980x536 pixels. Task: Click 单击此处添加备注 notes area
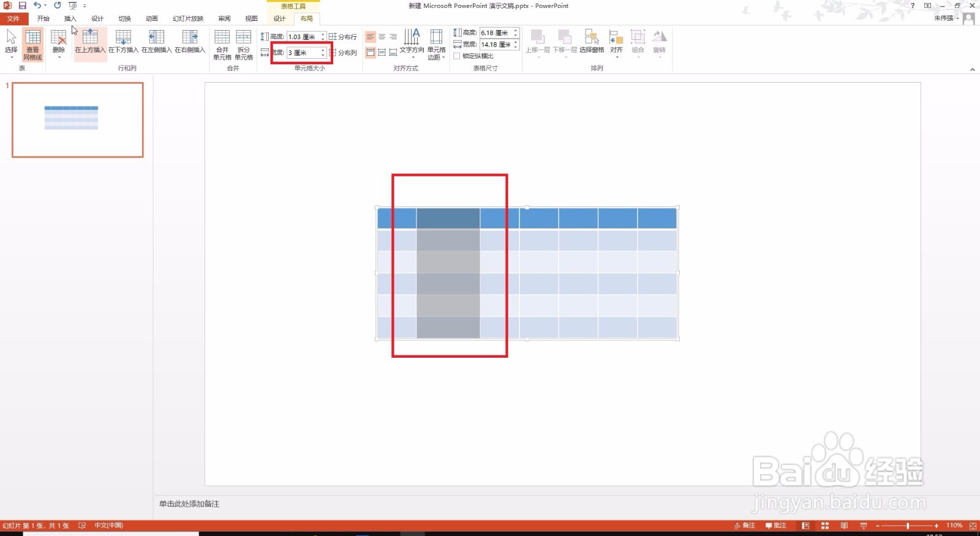(x=189, y=504)
